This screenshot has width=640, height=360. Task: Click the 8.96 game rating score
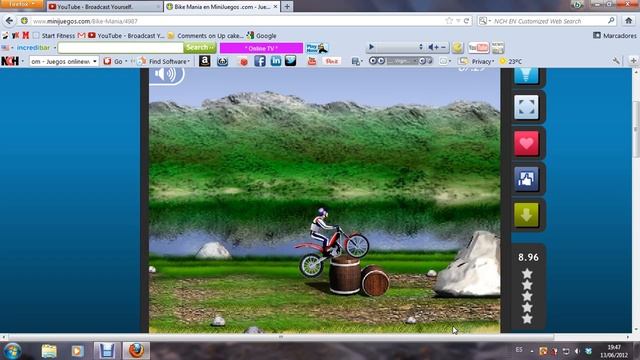528,257
